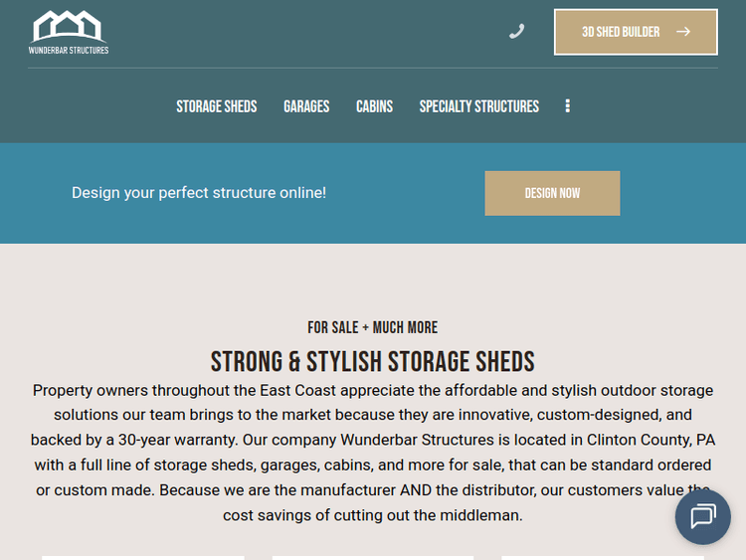Click the arrow icon beside 3D Shed Builder

coord(683,32)
